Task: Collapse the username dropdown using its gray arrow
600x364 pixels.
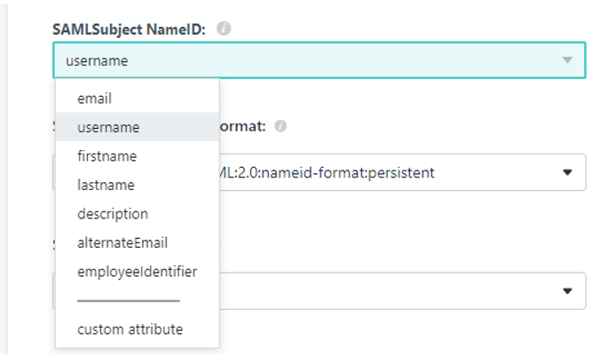Action: pyautogui.click(x=567, y=60)
